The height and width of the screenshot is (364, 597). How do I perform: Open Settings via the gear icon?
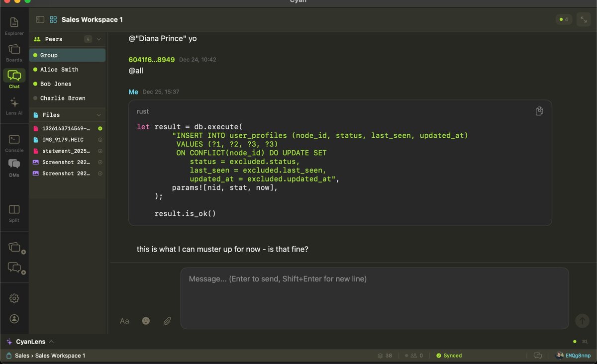click(x=14, y=298)
